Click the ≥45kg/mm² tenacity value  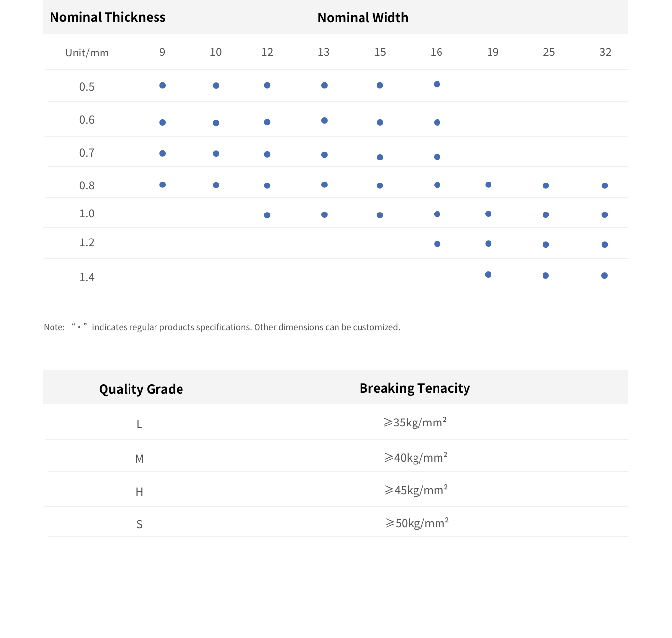point(416,490)
